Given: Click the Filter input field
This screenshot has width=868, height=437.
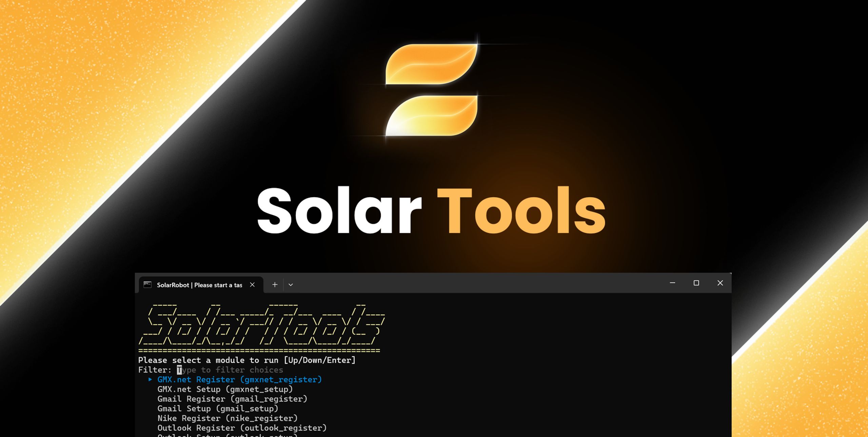Looking at the screenshot, I should [x=230, y=370].
